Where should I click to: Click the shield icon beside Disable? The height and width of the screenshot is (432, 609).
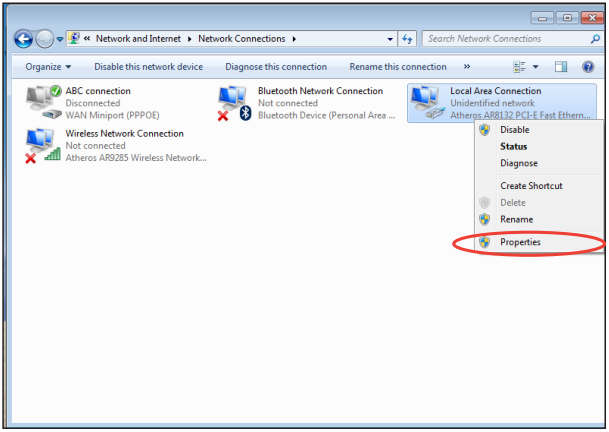coord(484,130)
